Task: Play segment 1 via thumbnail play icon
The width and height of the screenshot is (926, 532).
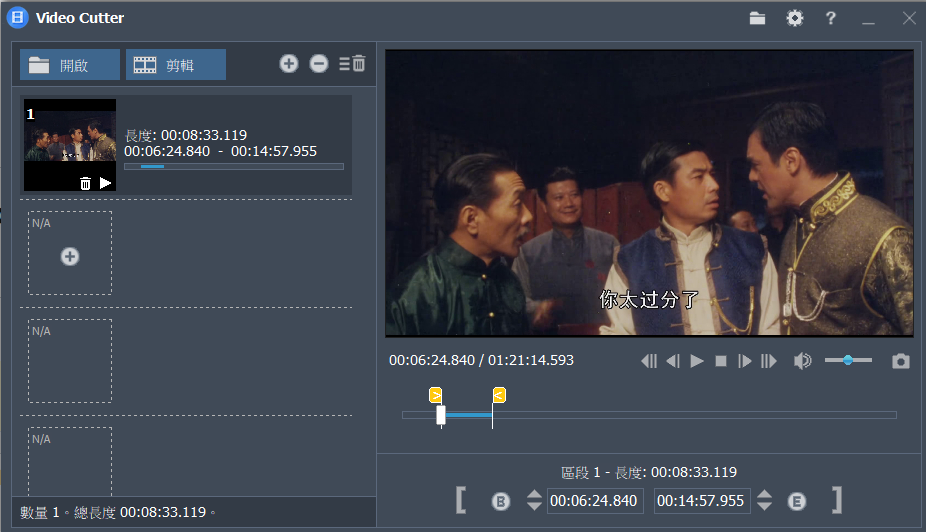Action: 106,183
